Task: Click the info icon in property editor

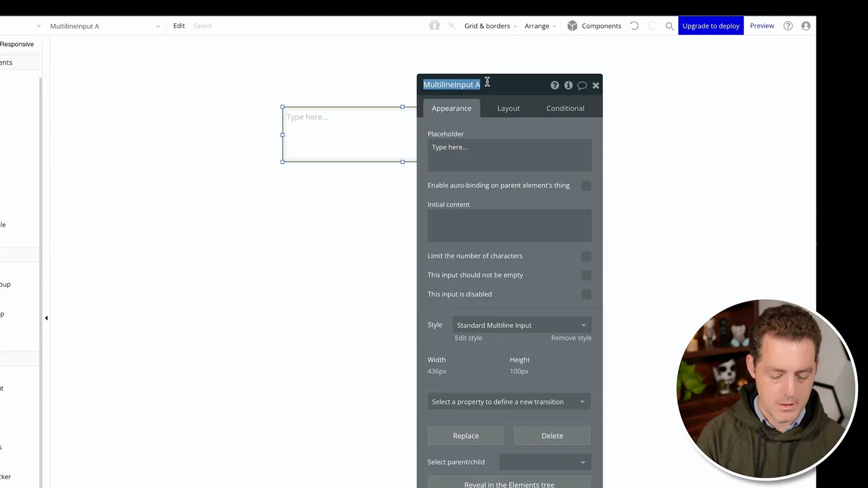Action: click(x=568, y=85)
